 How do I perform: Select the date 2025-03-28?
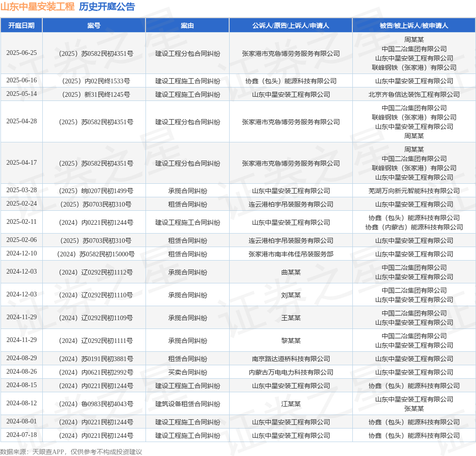pyautogui.click(x=21, y=190)
